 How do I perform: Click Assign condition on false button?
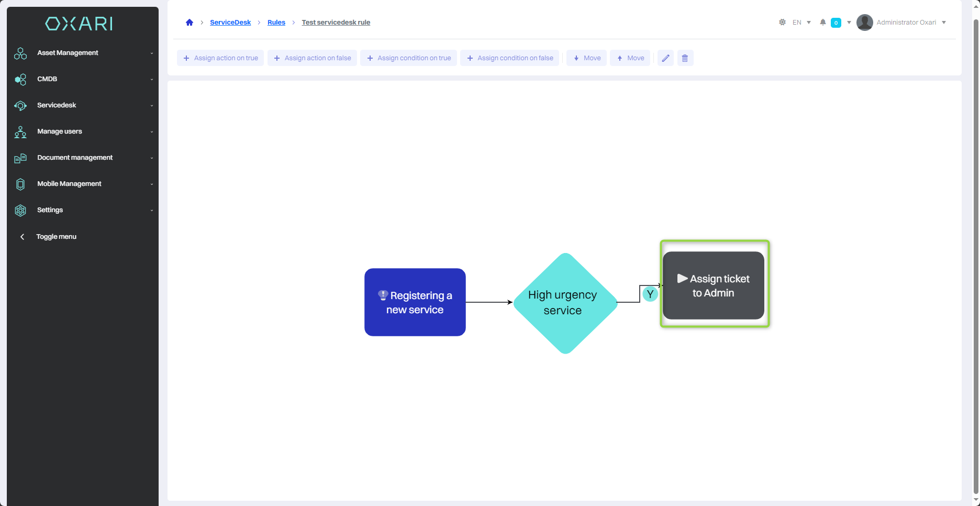509,58
